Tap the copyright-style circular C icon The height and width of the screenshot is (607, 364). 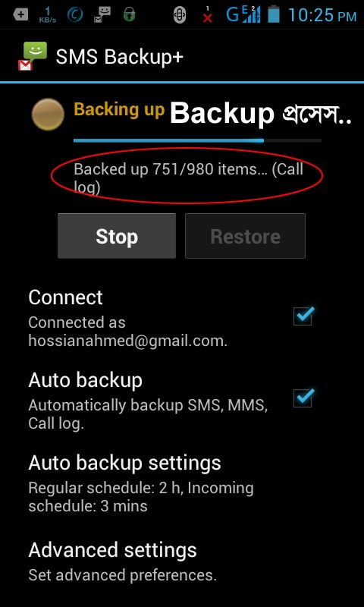click(74, 14)
